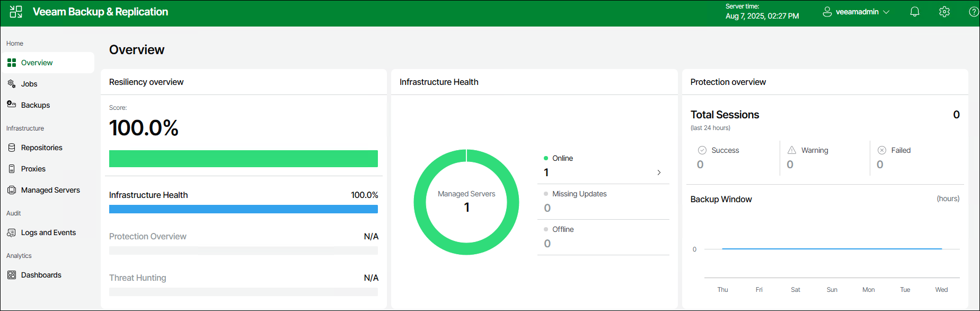
Task: Click the Backups icon in sidebar
Action: pyautogui.click(x=12, y=105)
